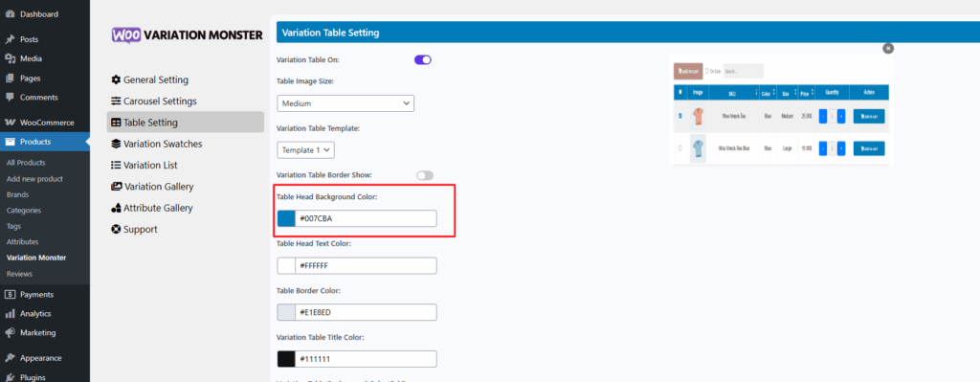This screenshot has width=980, height=382.
Task: Go to All Products submenu
Action: click(26, 163)
